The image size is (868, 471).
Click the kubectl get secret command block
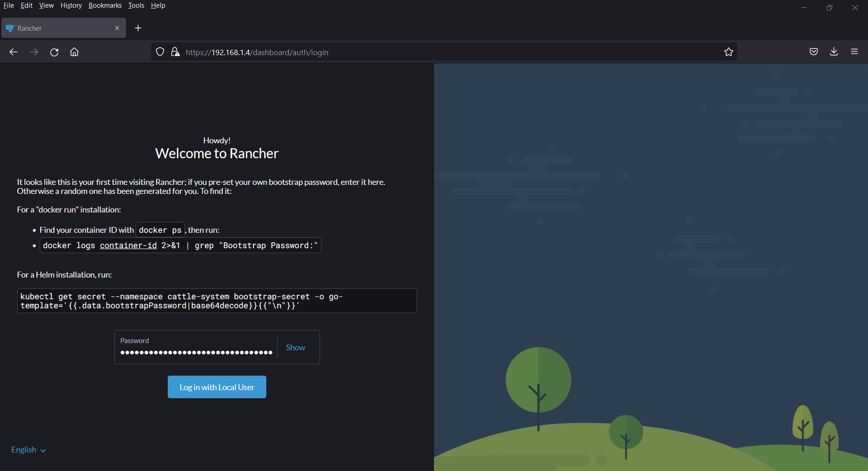pos(217,301)
